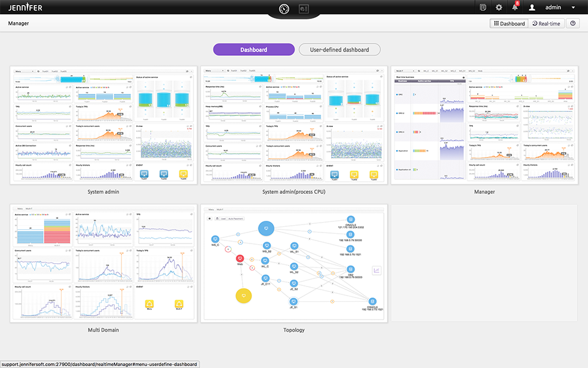This screenshot has width=588, height=368.
Task: Click the DB2 database node in Topology
Action: tap(350, 269)
